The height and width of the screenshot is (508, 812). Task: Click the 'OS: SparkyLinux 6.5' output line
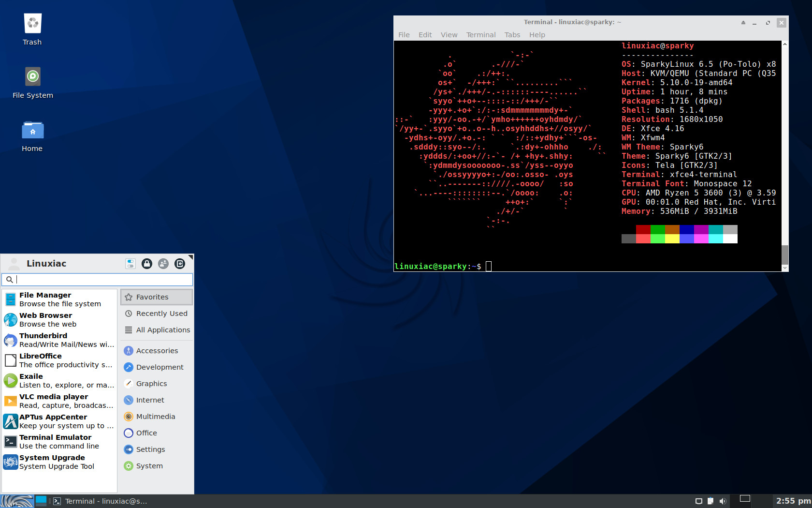pyautogui.click(x=698, y=64)
